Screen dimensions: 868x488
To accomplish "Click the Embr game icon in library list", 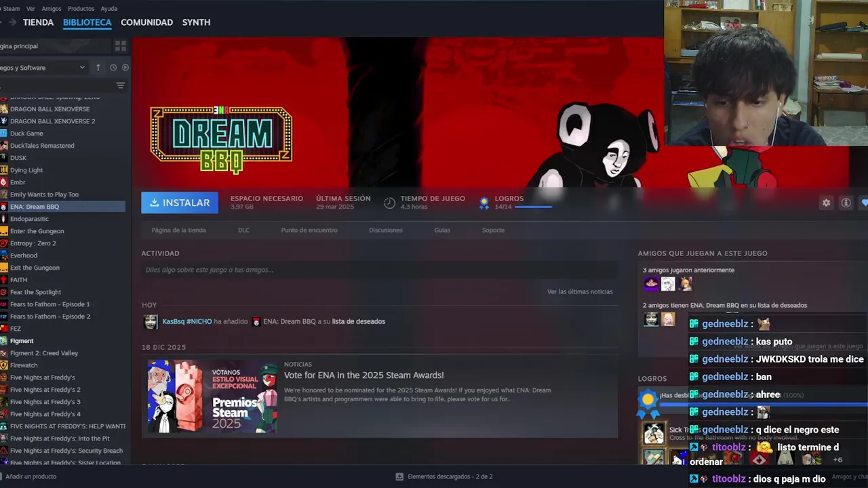I will (x=3, y=182).
